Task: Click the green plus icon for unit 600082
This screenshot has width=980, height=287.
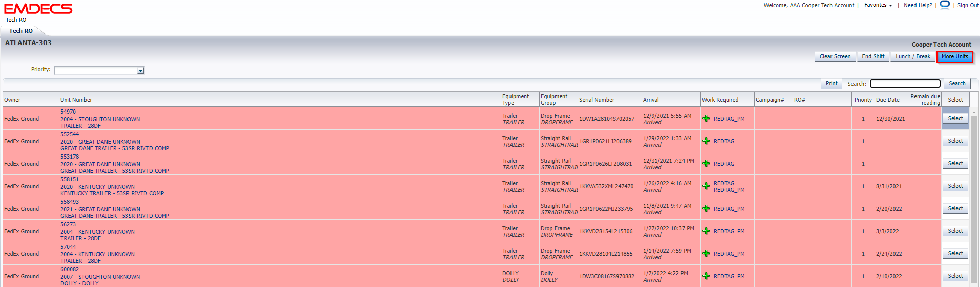Action: pos(706,276)
